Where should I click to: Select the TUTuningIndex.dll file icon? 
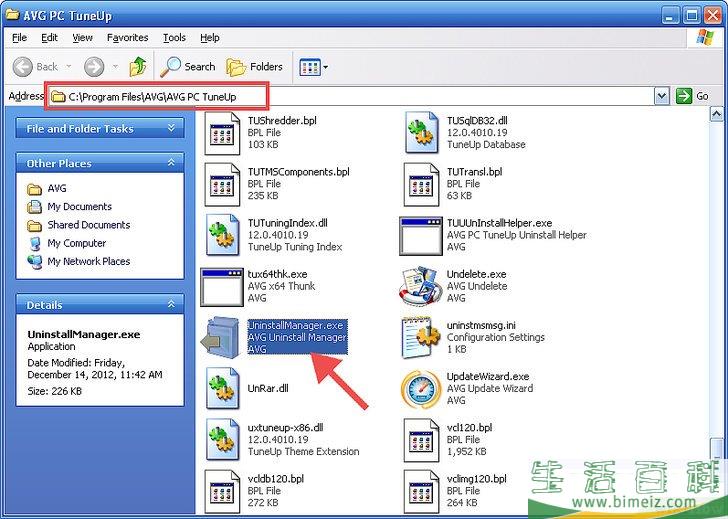click(x=222, y=235)
